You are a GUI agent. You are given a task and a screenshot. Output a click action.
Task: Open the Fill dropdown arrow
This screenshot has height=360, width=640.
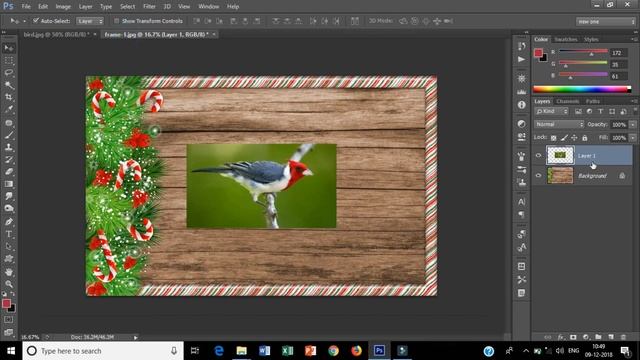click(633, 138)
